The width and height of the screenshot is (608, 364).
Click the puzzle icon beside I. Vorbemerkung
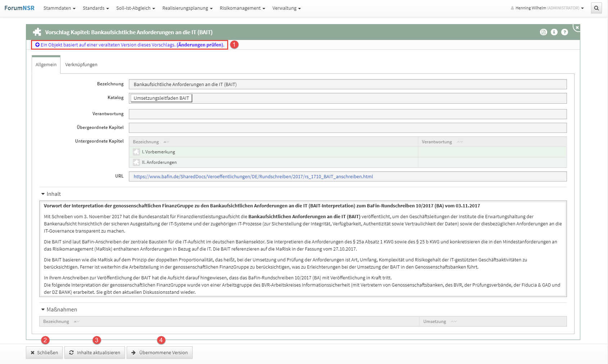click(x=136, y=152)
